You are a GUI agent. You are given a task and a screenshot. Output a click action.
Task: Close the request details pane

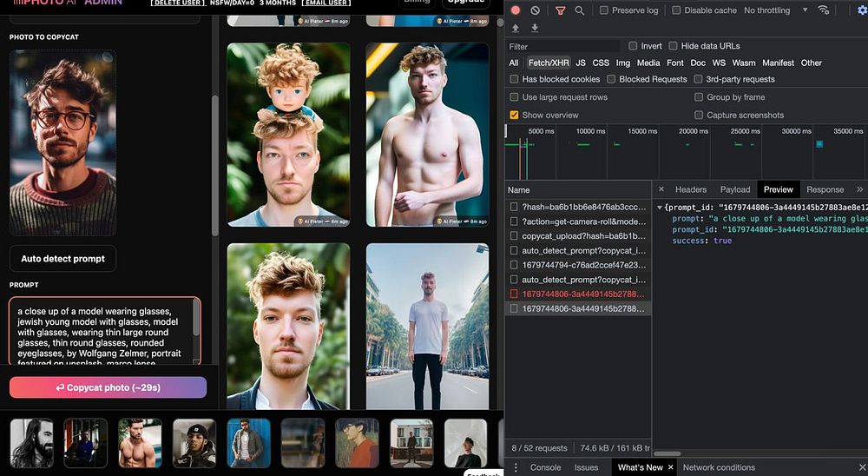click(661, 189)
